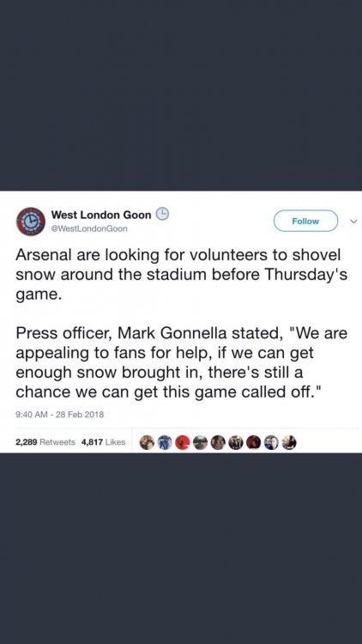Image resolution: width=362 pixels, height=644 pixels.
Task: Open the blue-toned second liker avatar
Action: [x=165, y=442]
